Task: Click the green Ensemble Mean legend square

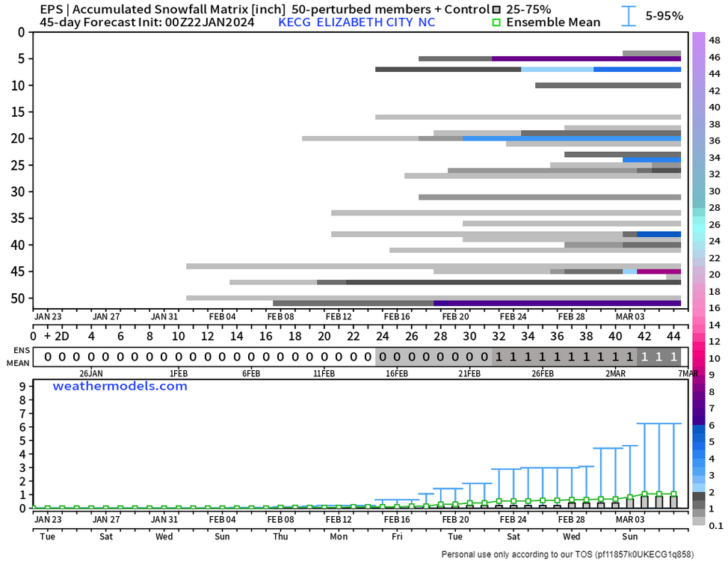Action: coord(497,22)
